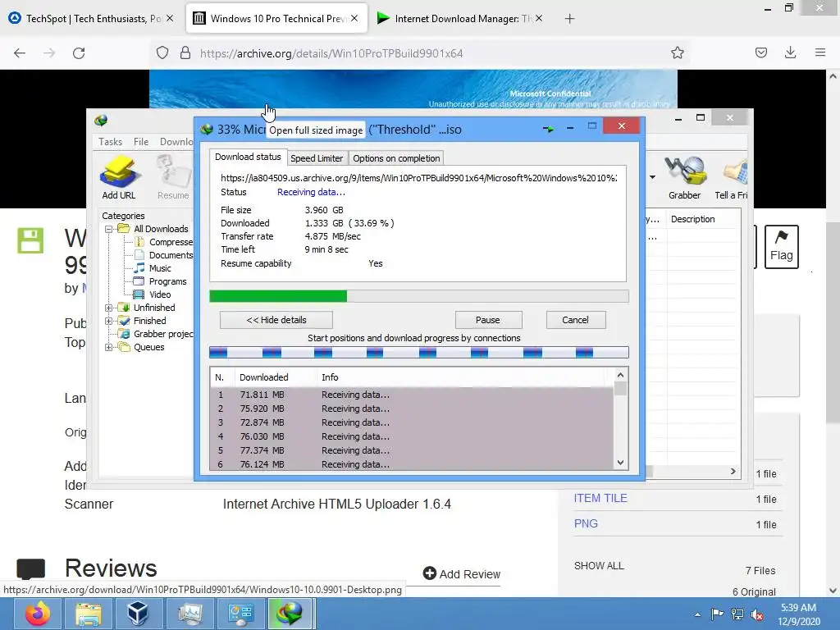The height and width of the screenshot is (630, 840).
Task: Click the Internet Download Manager taskbar icon
Action: [290, 614]
